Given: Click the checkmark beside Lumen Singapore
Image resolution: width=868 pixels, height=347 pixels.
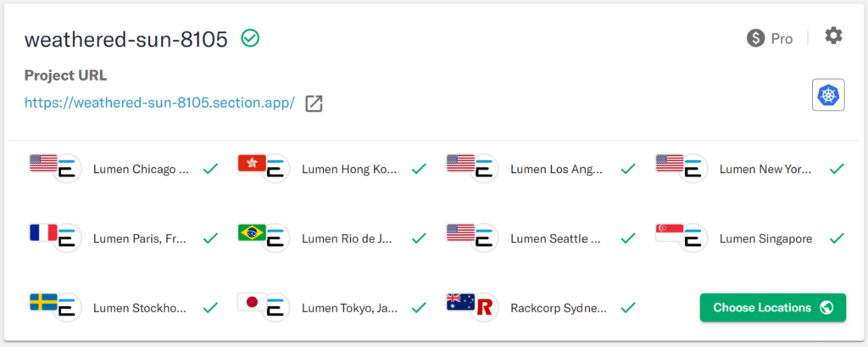Looking at the screenshot, I should [x=837, y=238].
